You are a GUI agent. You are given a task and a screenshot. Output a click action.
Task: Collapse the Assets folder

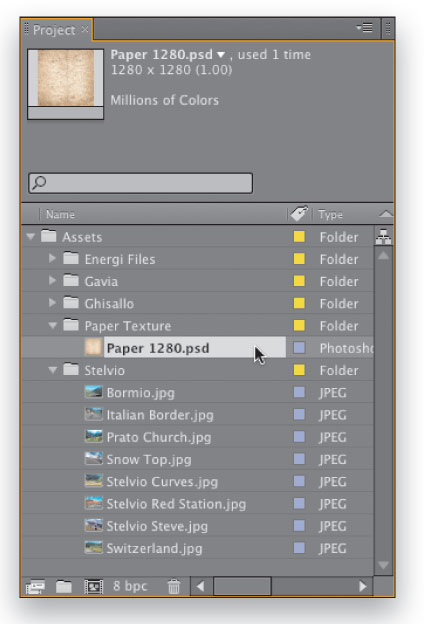tap(31, 237)
